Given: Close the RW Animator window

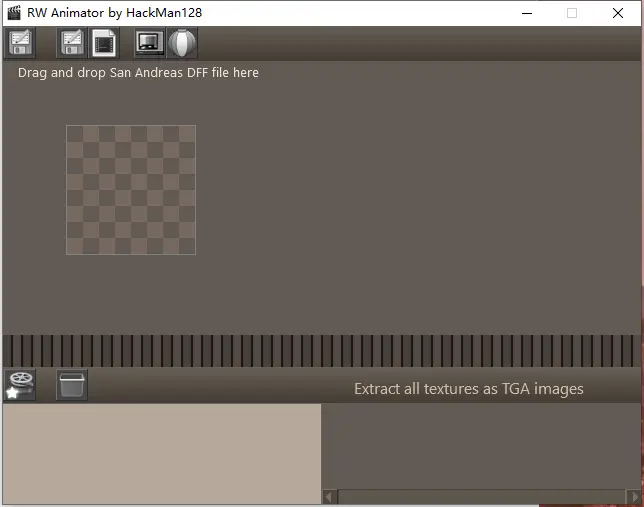Looking at the screenshot, I should [618, 13].
